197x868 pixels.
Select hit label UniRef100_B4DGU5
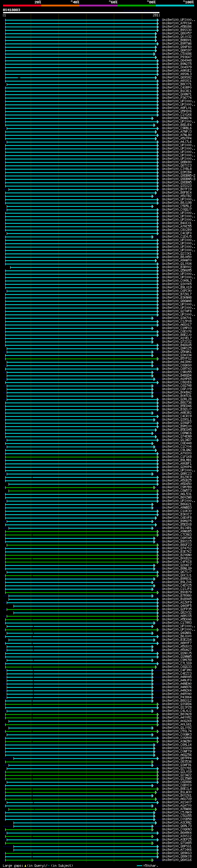click(x=177, y=345)
